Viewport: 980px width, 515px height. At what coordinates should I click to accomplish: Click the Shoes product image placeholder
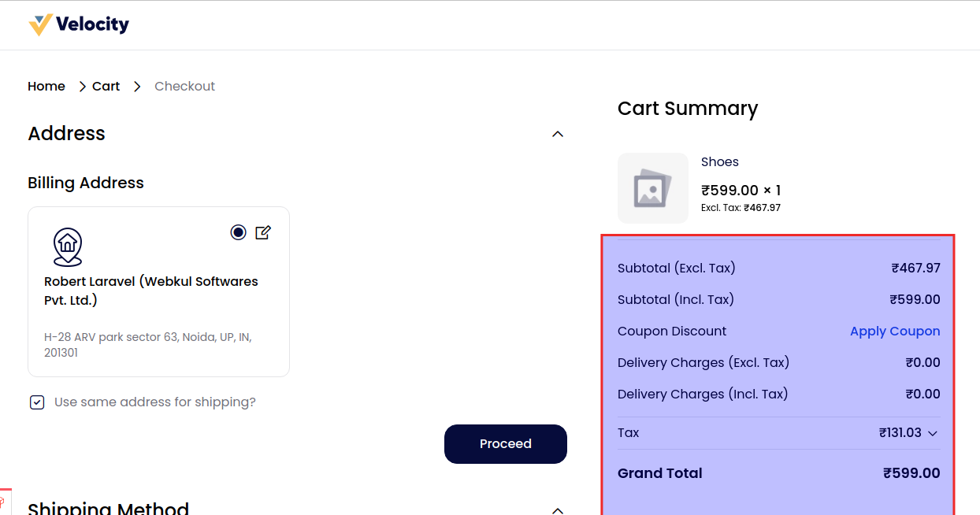pos(652,188)
